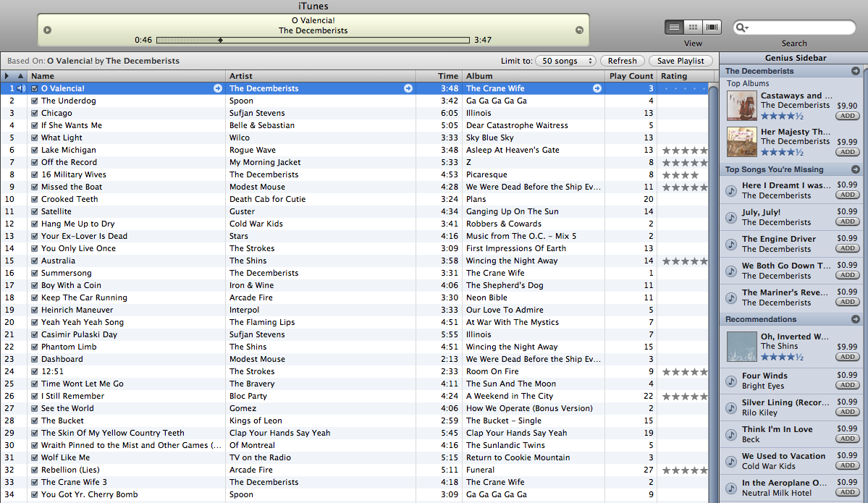The height and width of the screenshot is (503, 868).
Task: Click the song list vertical scrollbar
Action: click(714, 293)
